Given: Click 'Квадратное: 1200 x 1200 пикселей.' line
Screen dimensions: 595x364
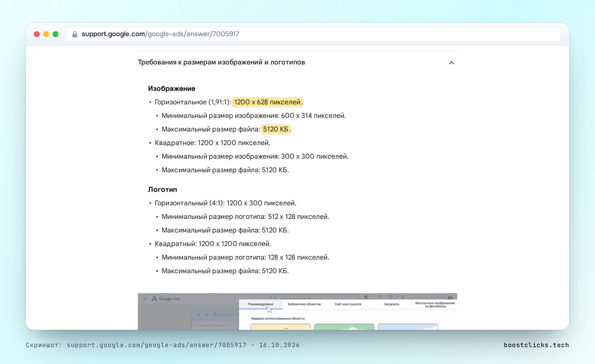Looking at the screenshot, I should 212,143.
